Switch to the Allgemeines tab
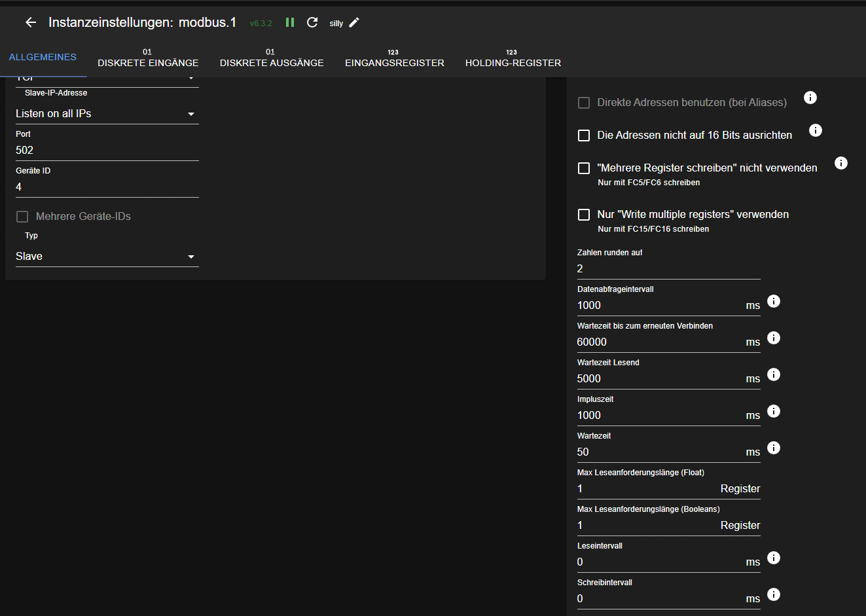The width and height of the screenshot is (866, 616). 43,57
